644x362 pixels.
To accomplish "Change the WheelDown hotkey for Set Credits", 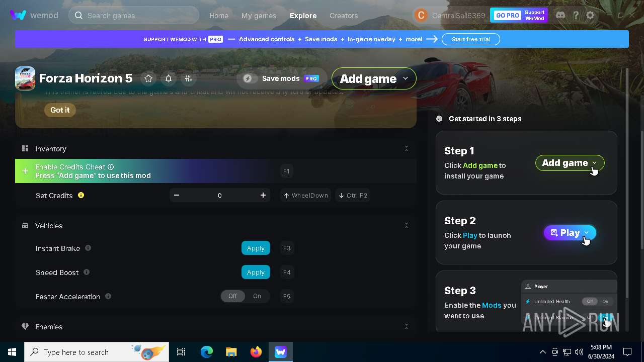I will [305, 195].
